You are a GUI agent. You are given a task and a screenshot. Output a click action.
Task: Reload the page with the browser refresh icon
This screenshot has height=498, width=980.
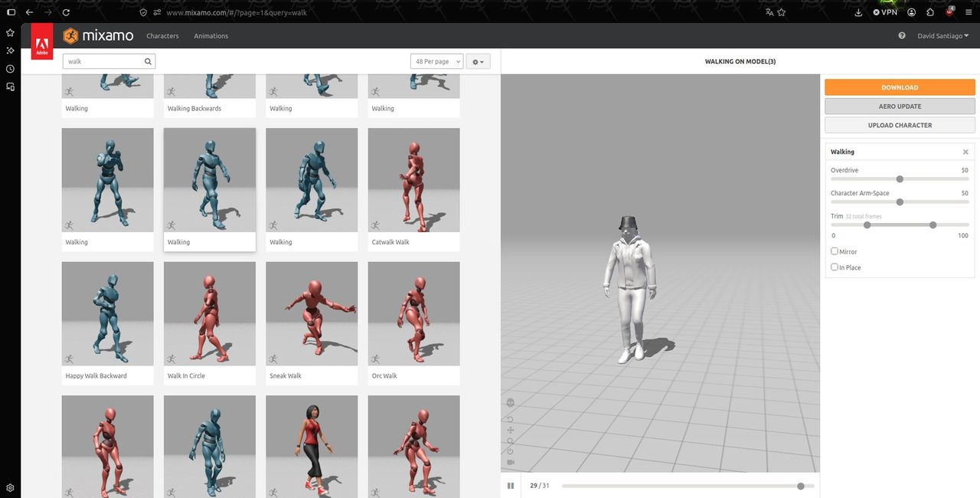pyautogui.click(x=66, y=12)
